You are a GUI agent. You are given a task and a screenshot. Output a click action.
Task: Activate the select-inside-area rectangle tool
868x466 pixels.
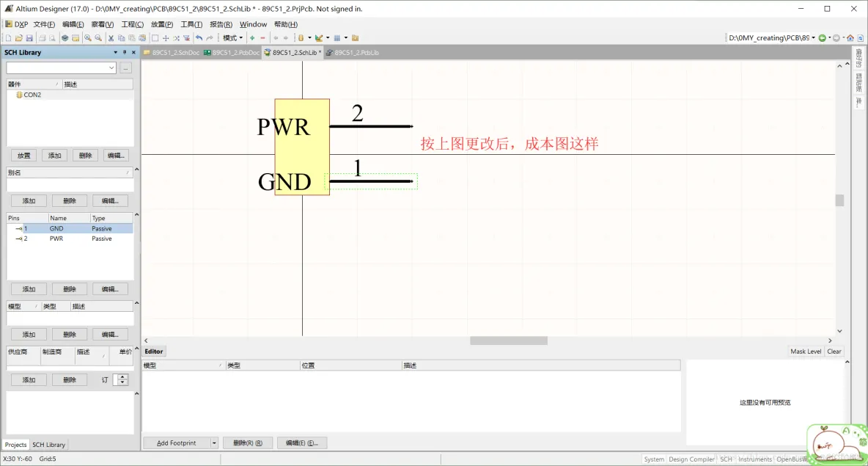pyautogui.click(x=155, y=38)
